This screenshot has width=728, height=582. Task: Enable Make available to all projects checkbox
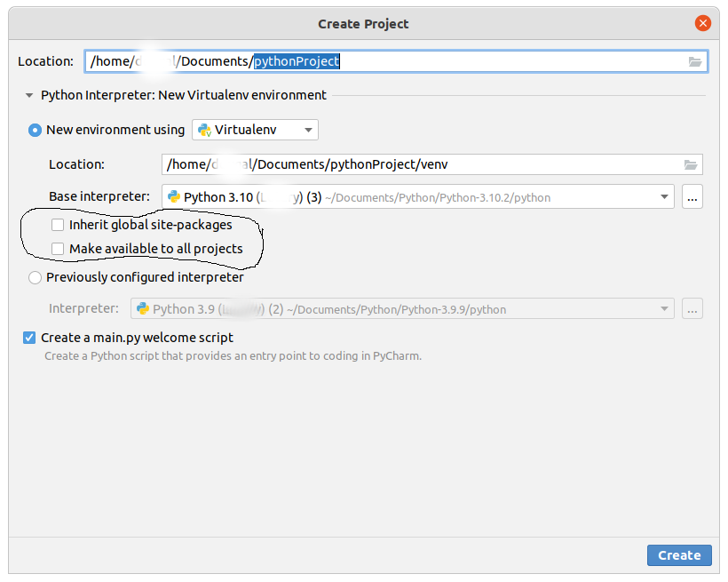[58, 249]
